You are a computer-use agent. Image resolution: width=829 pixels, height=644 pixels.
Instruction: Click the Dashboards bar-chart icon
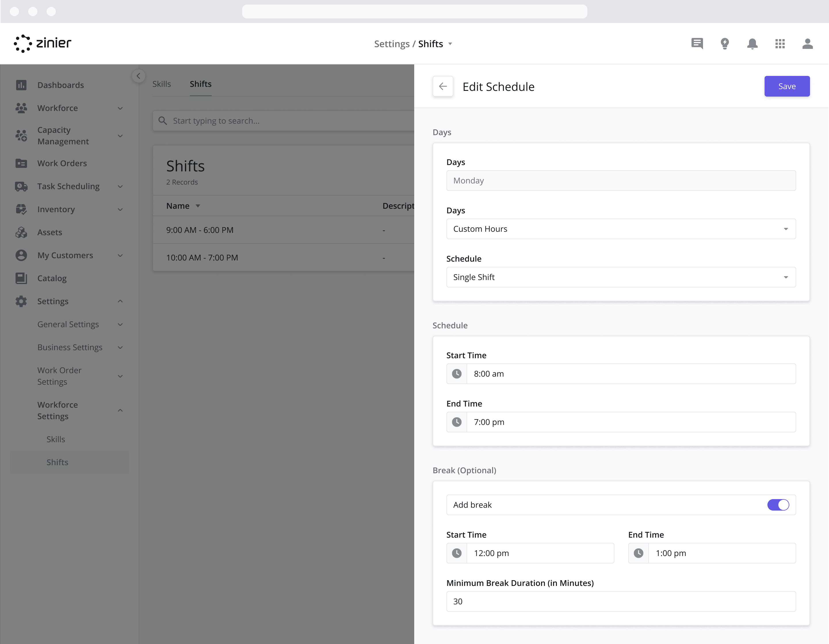coord(21,85)
